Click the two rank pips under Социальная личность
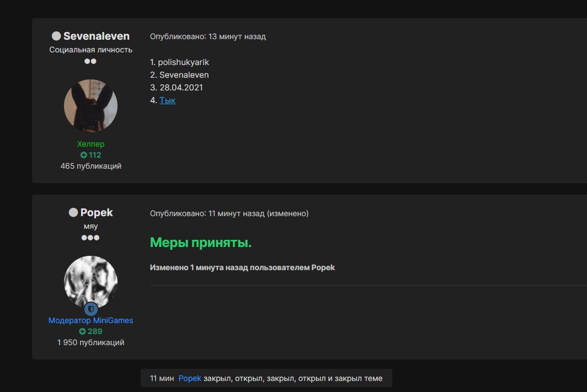The image size is (587, 392). tap(90, 61)
